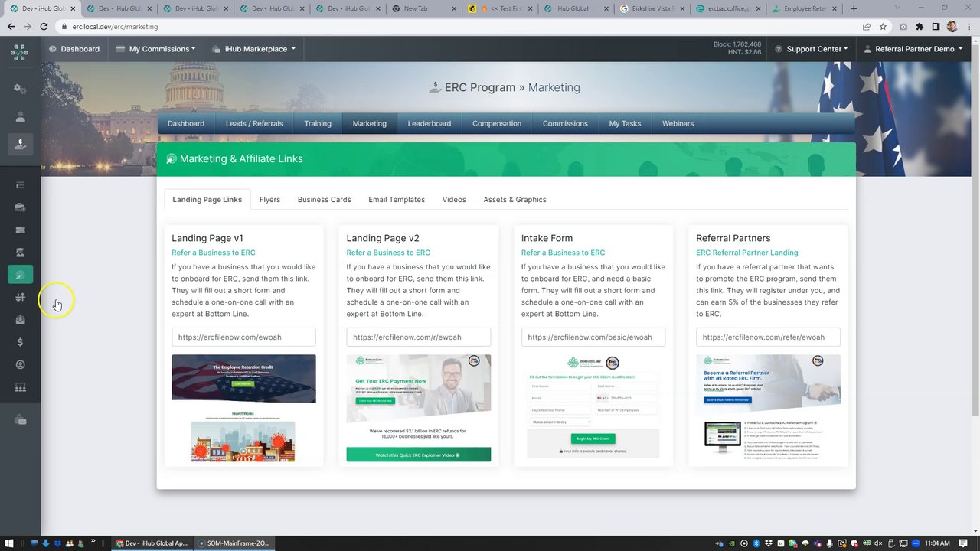Switch to the Assets & Graphics tab

(515, 199)
